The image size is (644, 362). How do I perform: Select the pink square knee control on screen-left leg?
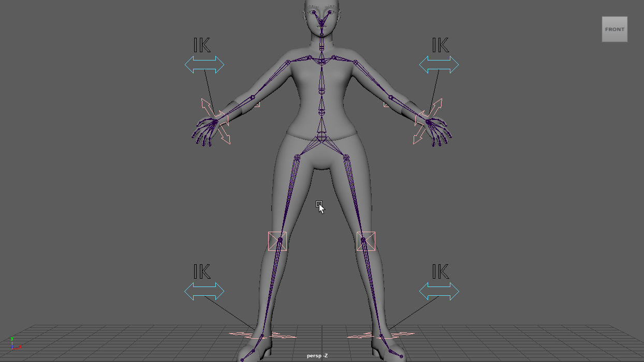(x=277, y=241)
